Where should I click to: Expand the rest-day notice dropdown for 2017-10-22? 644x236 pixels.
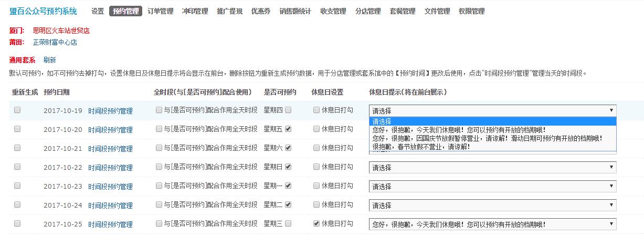click(x=492, y=167)
